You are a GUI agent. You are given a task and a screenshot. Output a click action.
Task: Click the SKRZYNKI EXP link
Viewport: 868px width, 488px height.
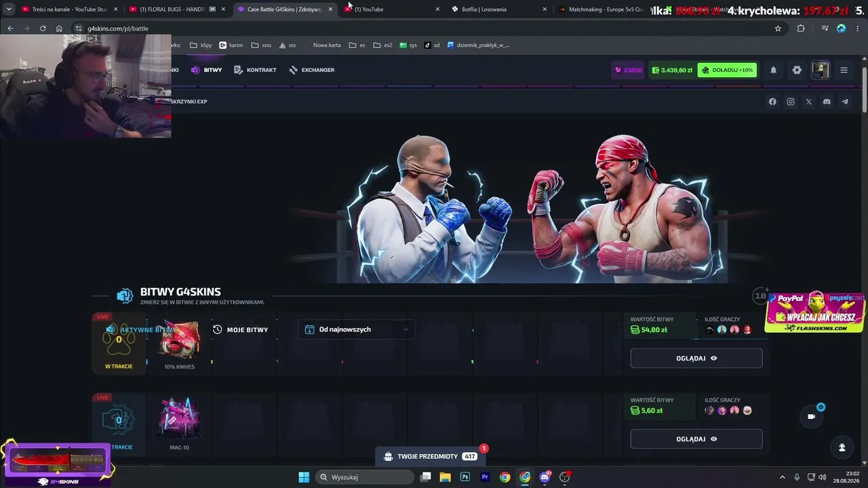189,102
